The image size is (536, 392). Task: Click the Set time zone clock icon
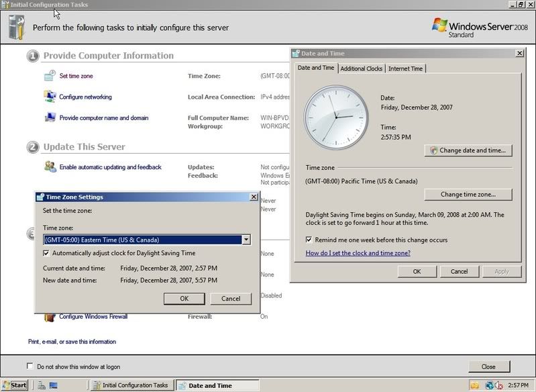tap(50, 76)
